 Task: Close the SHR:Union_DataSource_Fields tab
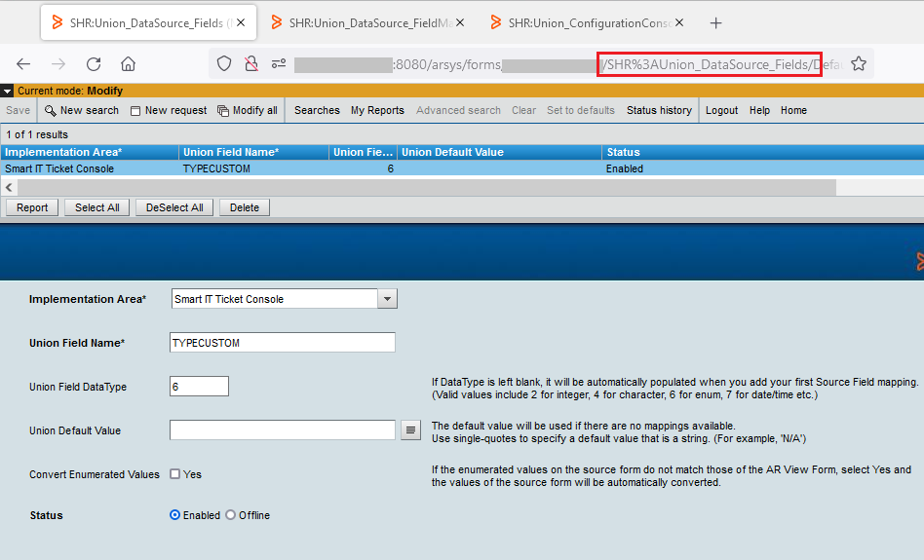point(241,22)
